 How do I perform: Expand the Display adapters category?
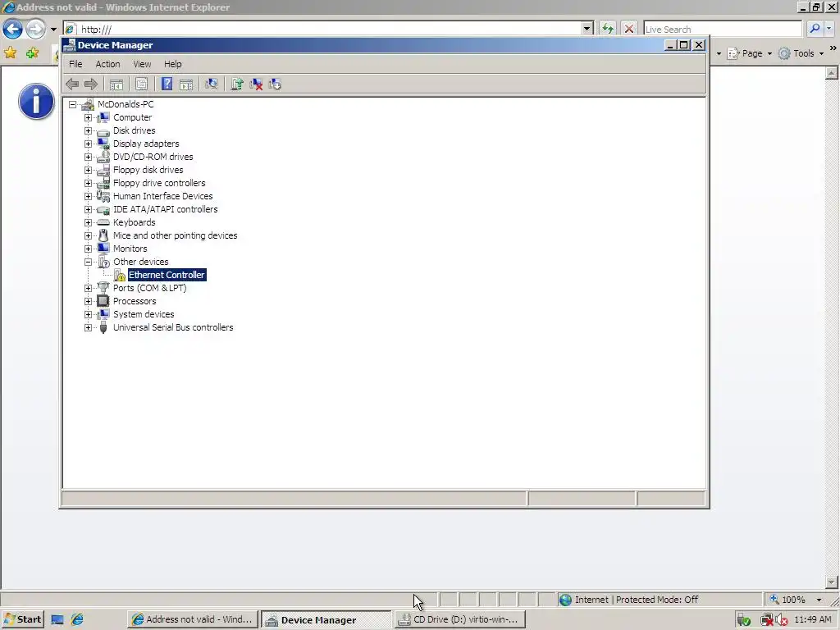click(88, 144)
